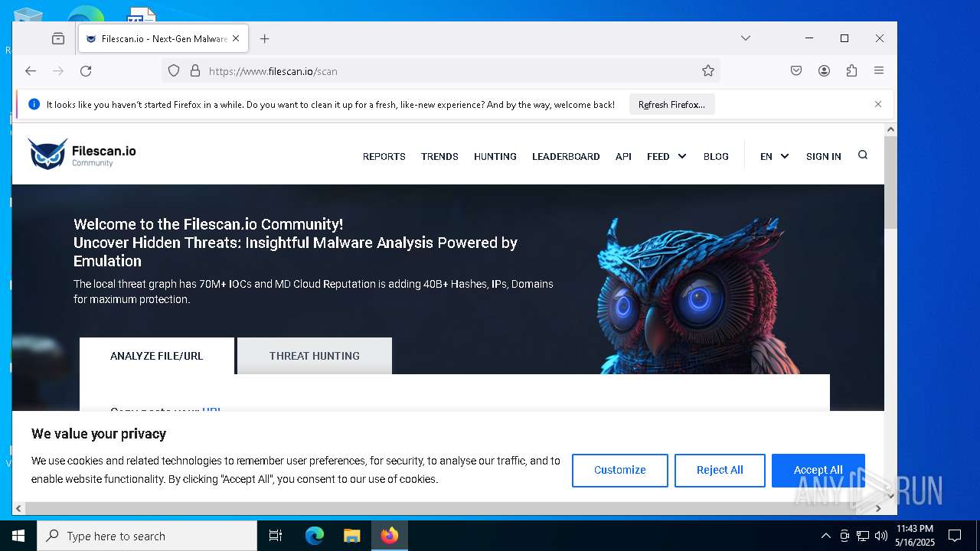Open the REPORTS navigation item
This screenshot has height=551, width=980.
click(x=384, y=156)
